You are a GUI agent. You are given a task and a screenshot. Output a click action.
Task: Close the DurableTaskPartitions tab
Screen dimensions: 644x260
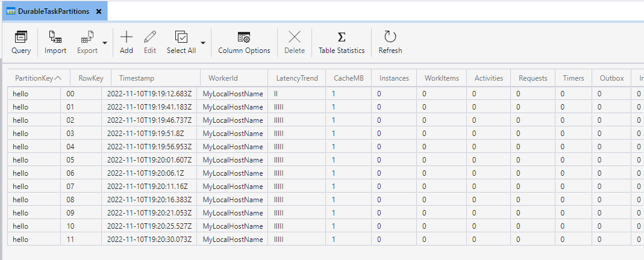pos(99,11)
